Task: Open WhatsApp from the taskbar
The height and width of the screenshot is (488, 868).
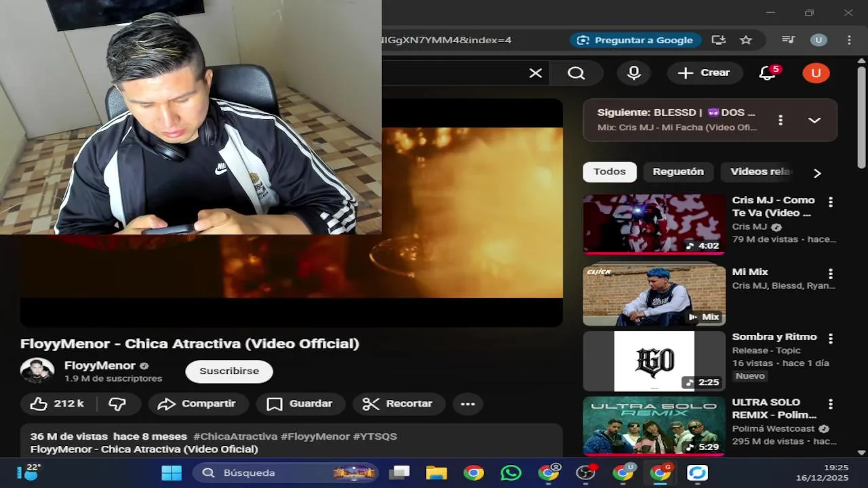Action: 511,472
